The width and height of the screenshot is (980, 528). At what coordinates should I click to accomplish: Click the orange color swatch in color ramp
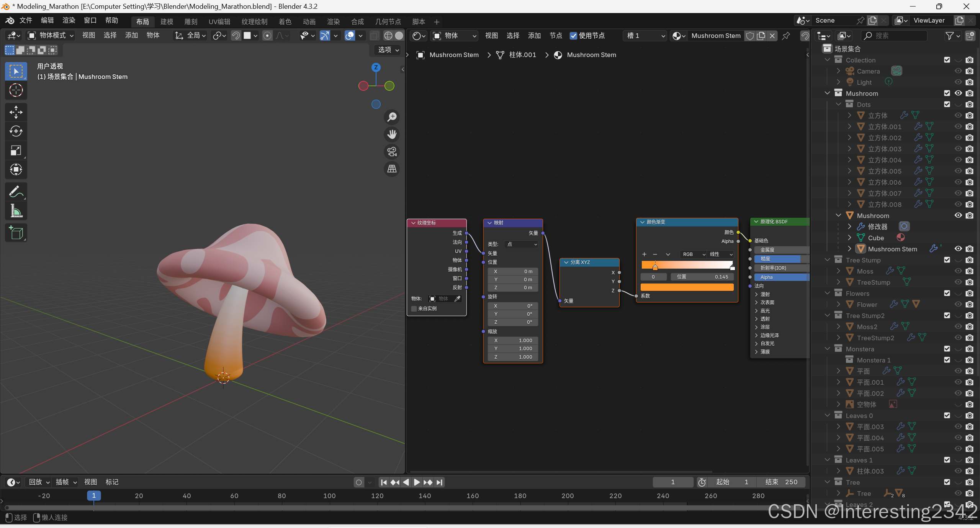[x=687, y=287]
